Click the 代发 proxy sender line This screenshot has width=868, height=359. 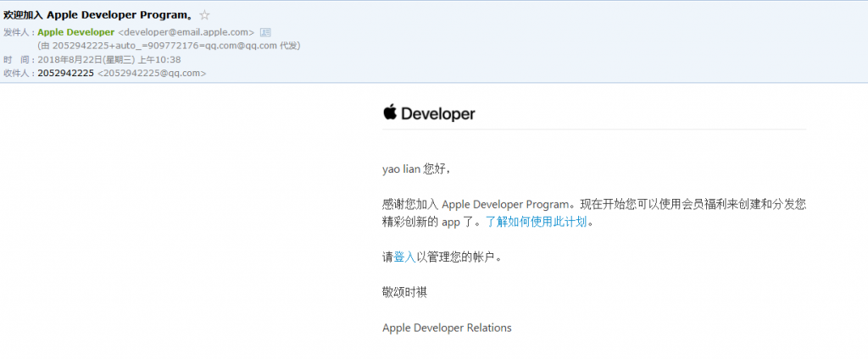coord(169,46)
